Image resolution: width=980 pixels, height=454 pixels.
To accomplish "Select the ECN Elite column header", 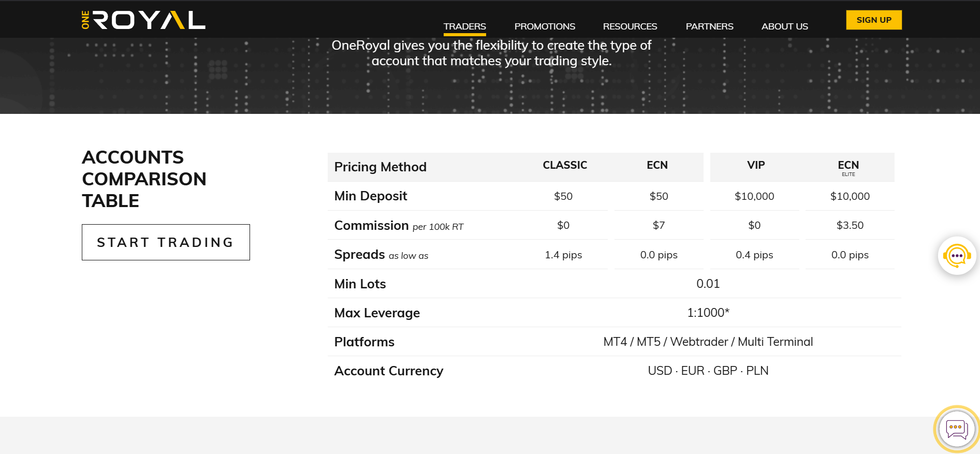I will [849, 167].
